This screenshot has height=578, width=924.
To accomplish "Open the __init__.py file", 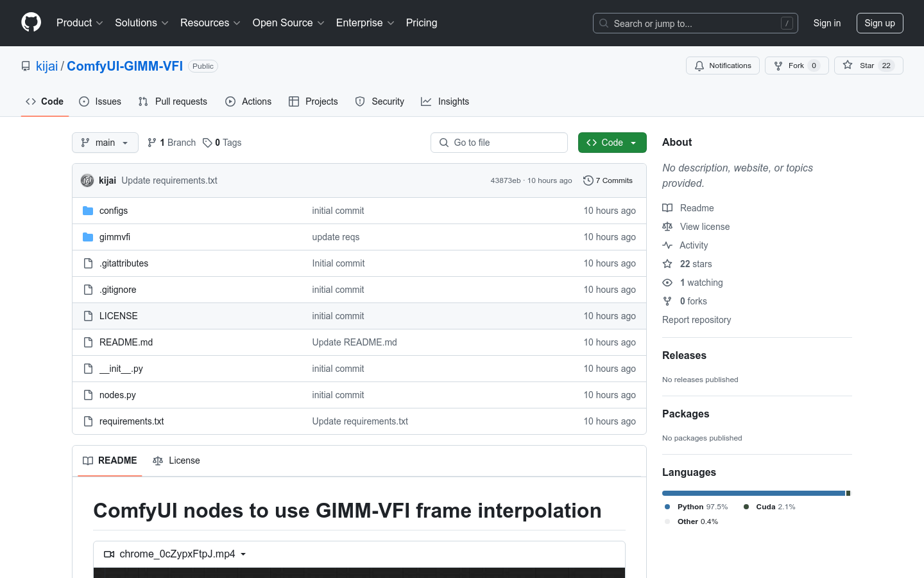I will click(x=121, y=369).
